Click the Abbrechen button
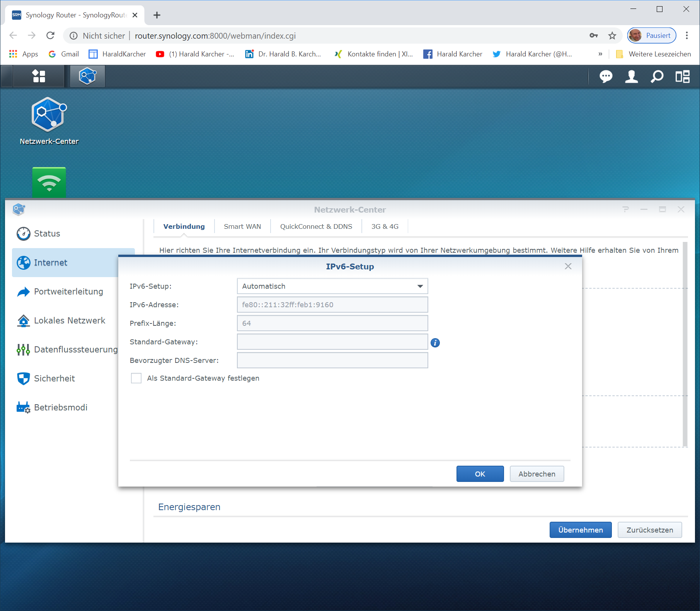 [536, 474]
